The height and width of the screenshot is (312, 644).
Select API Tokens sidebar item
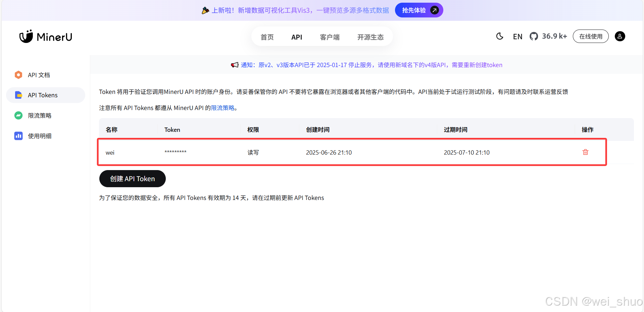click(x=46, y=95)
